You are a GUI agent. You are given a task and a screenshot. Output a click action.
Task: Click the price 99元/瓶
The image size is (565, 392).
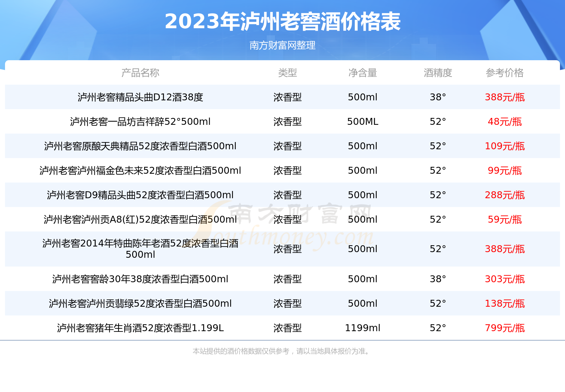[505, 171]
